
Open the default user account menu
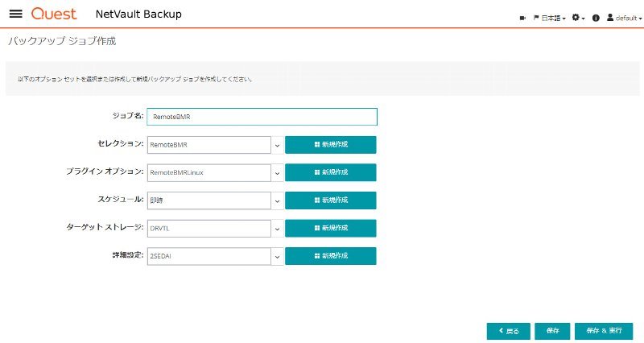[x=625, y=18]
